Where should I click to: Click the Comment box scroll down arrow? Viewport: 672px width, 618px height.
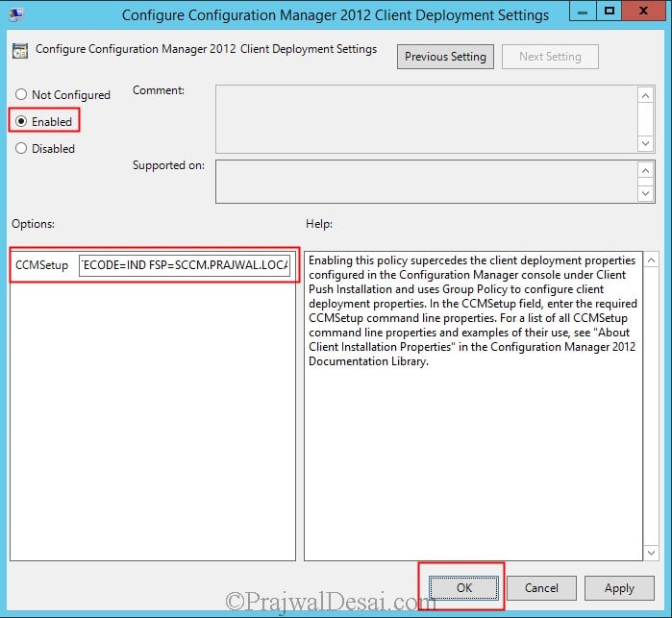click(x=646, y=143)
